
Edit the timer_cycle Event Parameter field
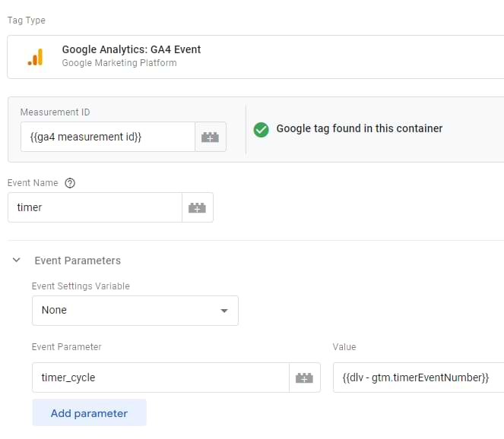(160, 377)
